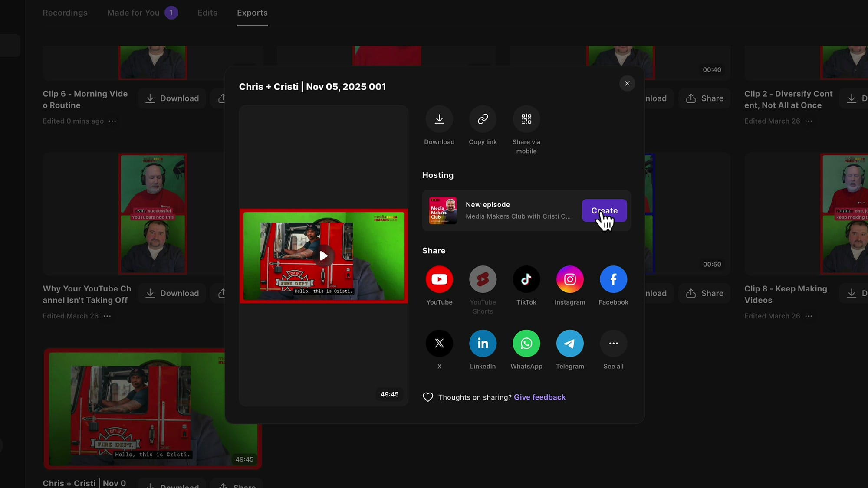The height and width of the screenshot is (488, 868).
Task: Share the episode to Facebook
Action: click(613, 279)
